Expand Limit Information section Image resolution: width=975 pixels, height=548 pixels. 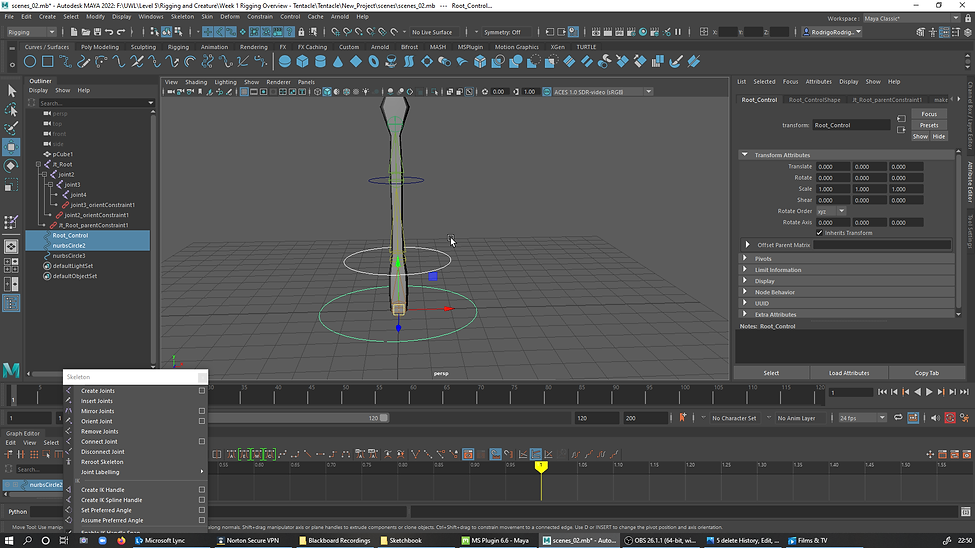(745, 270)
